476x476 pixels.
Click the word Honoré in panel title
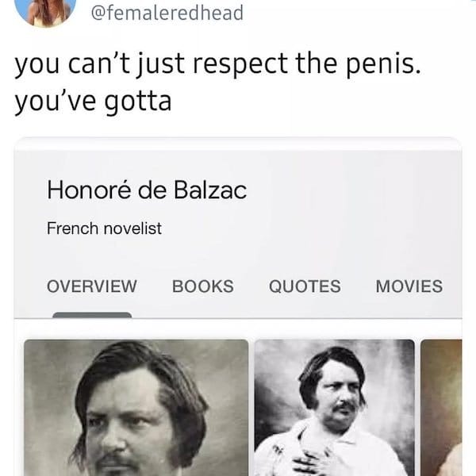coord(89,190)
